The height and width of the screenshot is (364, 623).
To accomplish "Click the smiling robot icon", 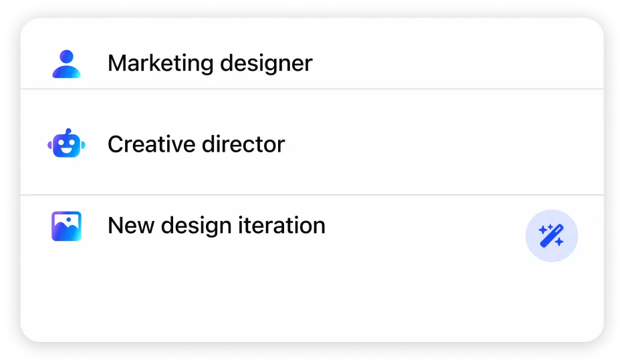I will tap(66, 144).
